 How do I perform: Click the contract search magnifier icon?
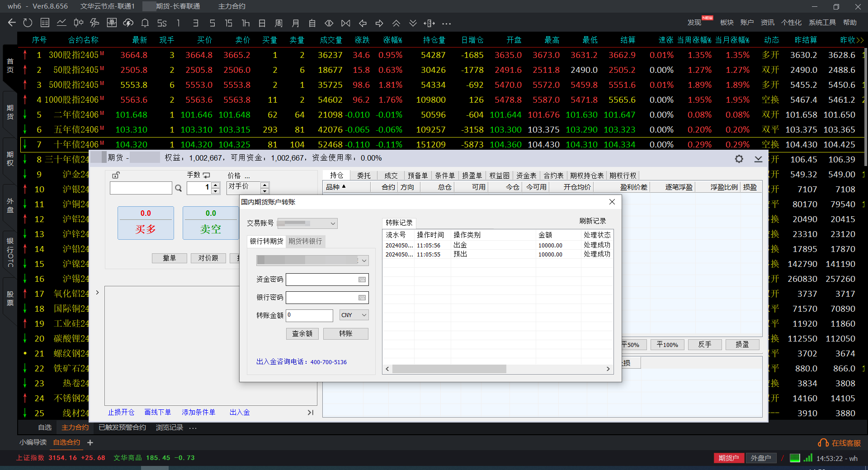(179, 188)
